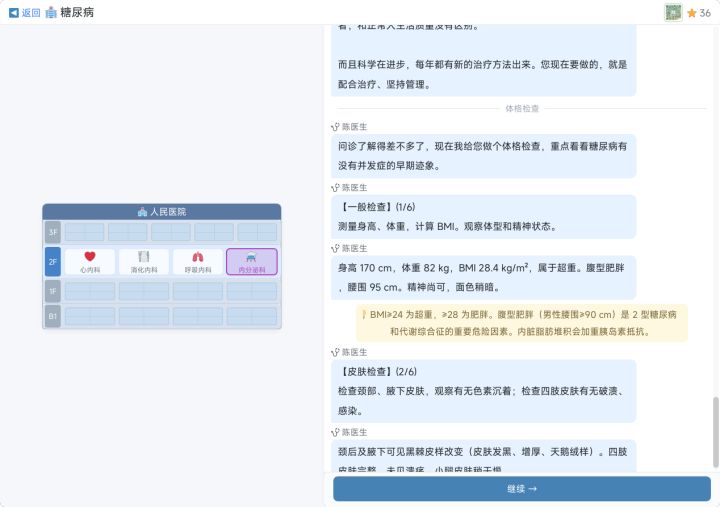This screenshot has width=720, height=507.
Task: Click the yellow BMI hint note
Action: (522, 323)
